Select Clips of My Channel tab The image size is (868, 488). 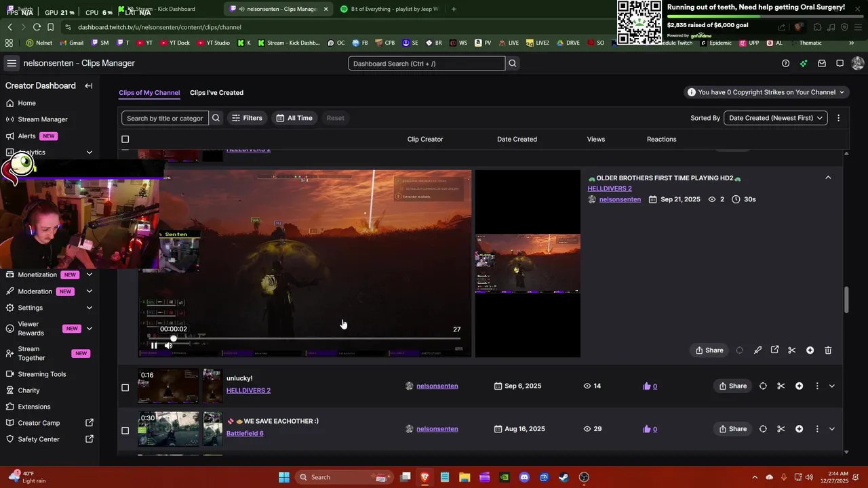click(149, 93)
